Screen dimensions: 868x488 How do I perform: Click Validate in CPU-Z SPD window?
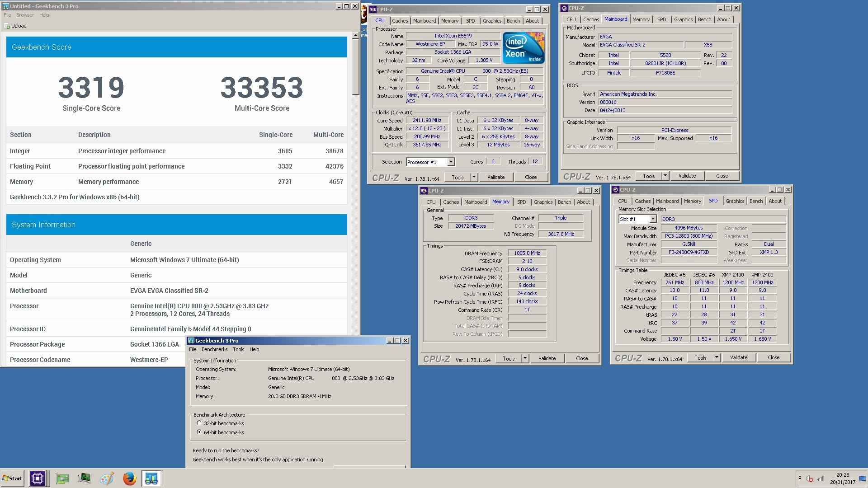[739, 357]
